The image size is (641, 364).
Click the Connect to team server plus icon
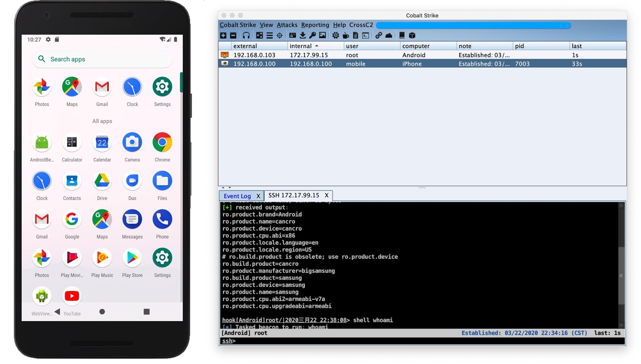223,36
